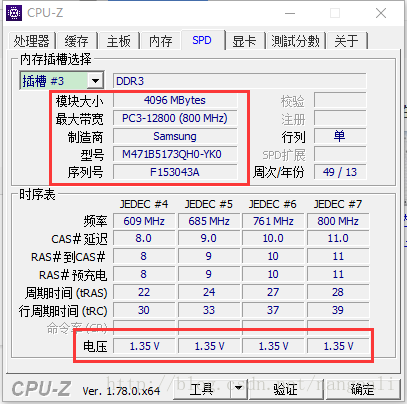Click the CPU-Z app icon in title bar
This screenshot has height=404, width=407.
tap(14, 13)
